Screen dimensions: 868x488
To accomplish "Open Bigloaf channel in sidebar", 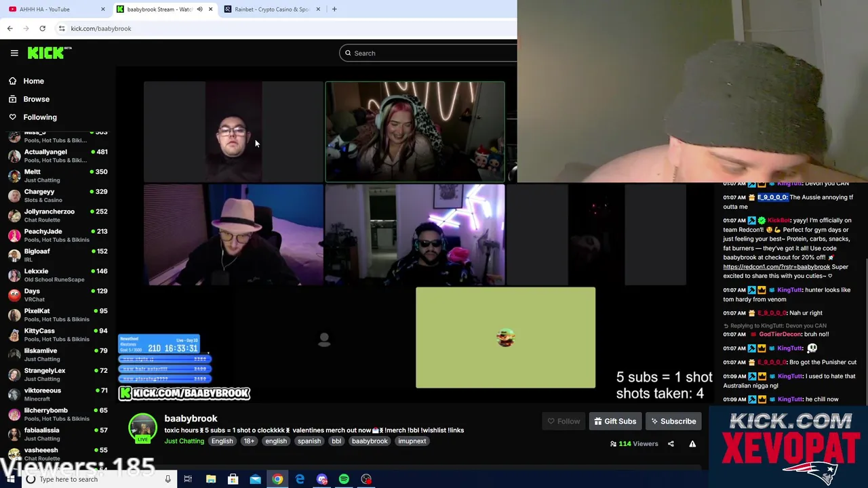I will [x=58, y=255].
